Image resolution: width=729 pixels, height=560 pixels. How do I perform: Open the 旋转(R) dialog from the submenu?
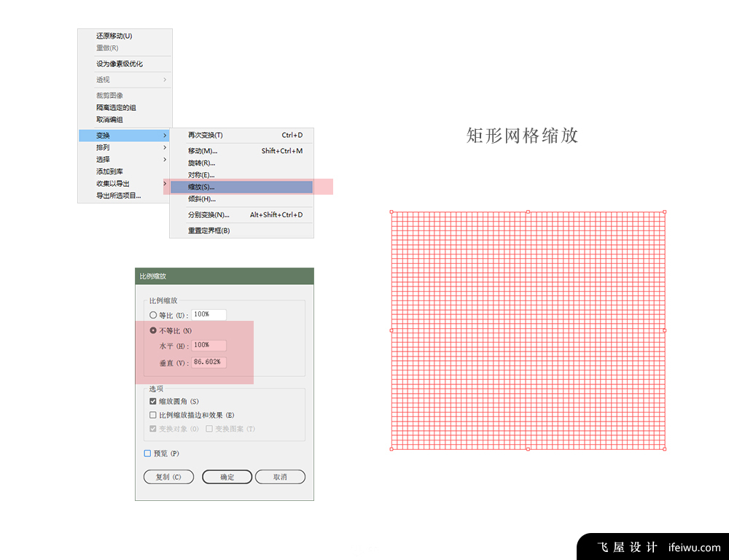click(199, 163)
